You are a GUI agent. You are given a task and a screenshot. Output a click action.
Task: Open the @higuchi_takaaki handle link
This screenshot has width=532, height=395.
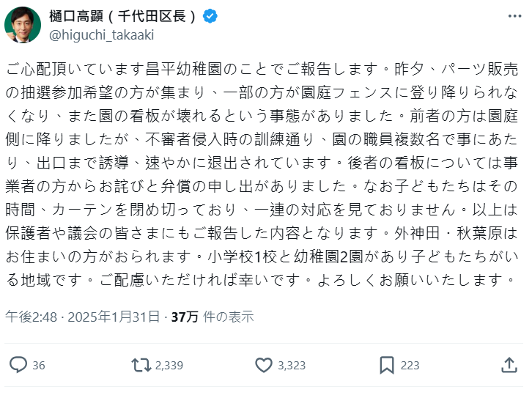(x=102, y=34)
